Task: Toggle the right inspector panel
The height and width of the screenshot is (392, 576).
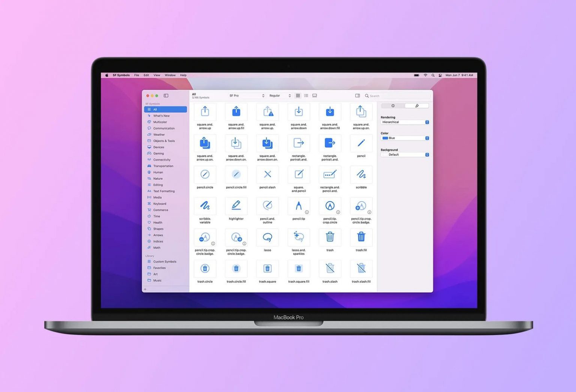Action: (x=357, y=96)
